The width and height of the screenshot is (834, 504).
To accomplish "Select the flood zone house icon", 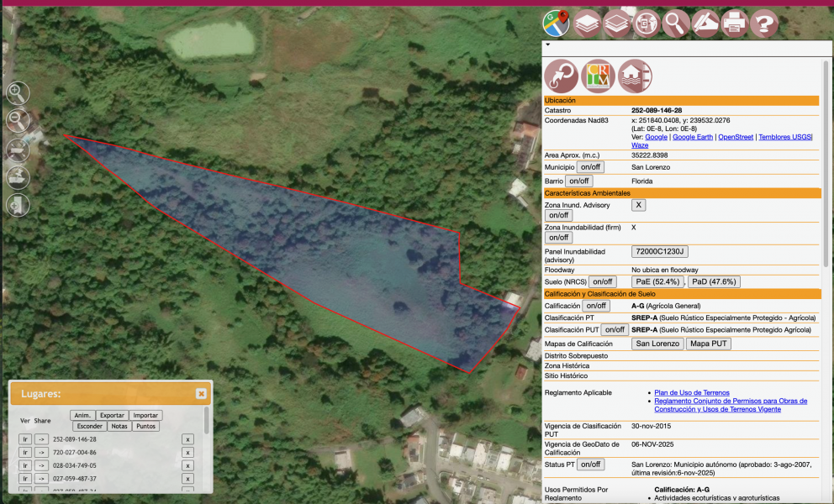I will pos(635,76).
